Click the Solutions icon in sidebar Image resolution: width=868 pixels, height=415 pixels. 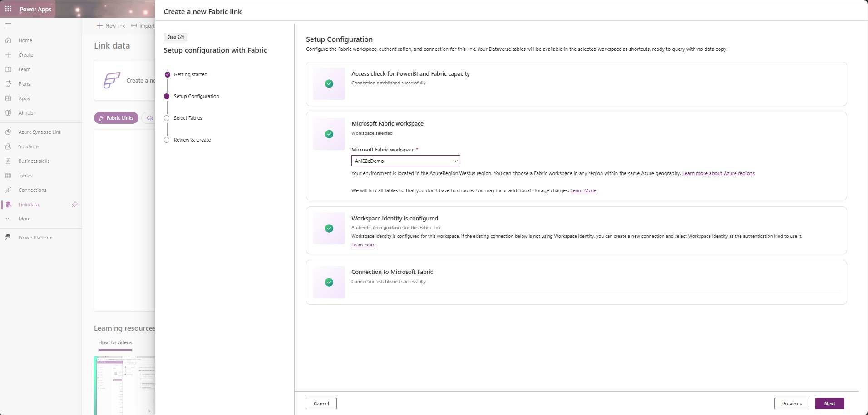[8, 146]
